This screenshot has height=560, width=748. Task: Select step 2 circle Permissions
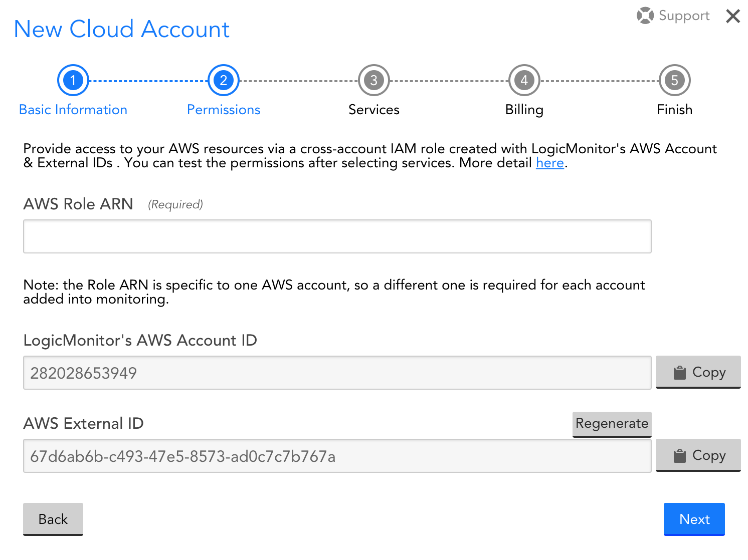[224, 80]
